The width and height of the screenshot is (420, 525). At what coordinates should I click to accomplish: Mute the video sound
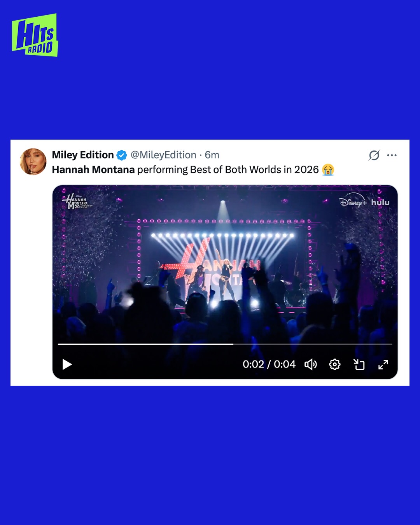(311, 364)
